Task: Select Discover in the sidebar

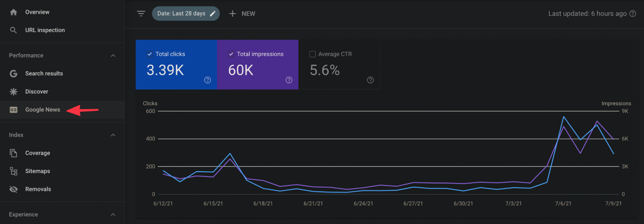Action: point(62,92)
